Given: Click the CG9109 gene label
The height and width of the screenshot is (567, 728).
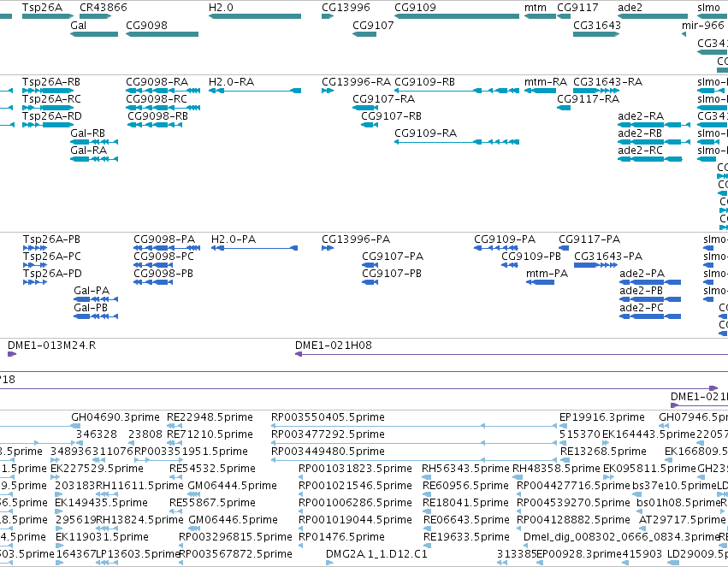Looking at the screenshot, I should pyautogui.click(x=415, y=8).
